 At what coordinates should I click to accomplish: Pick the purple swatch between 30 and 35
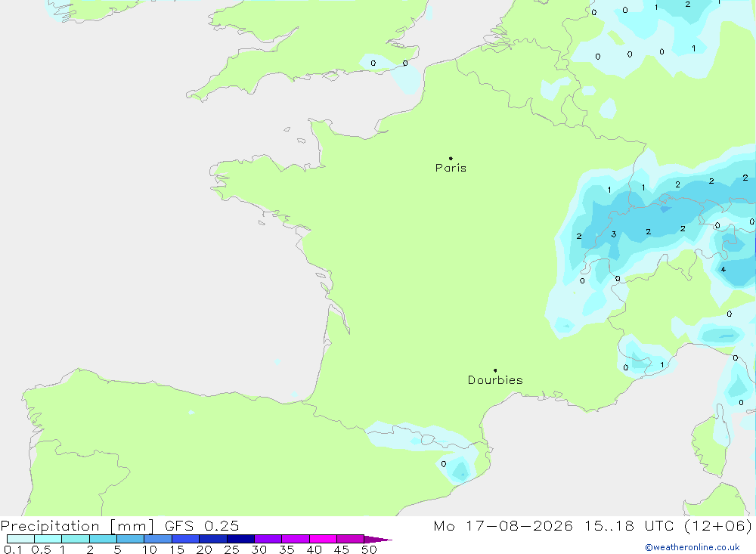point(268,539)
